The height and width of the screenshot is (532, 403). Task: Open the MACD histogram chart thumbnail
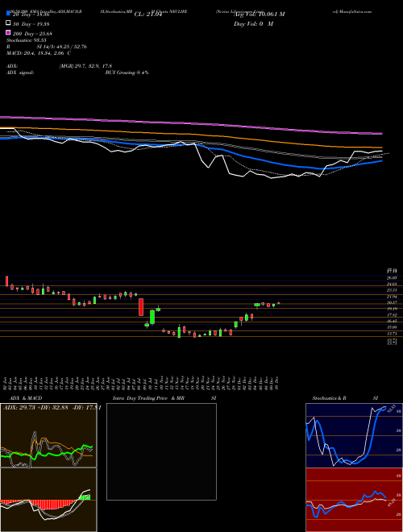point(48,500)
